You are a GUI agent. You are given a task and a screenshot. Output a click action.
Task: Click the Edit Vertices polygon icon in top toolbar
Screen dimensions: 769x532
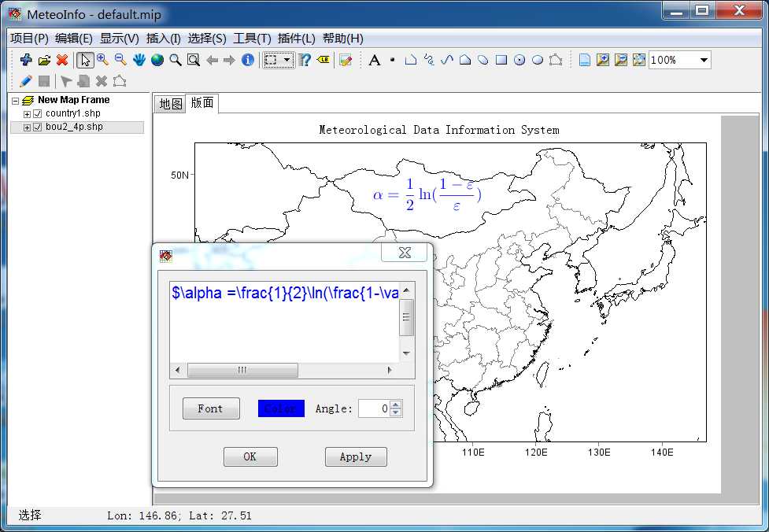click(x=556, y=60)
